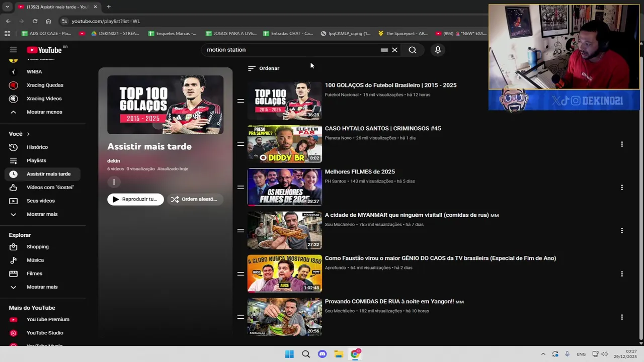The height and width of the screenshot is (362, 644).
Task: Open CASO HYTALO SANTOS video thumbnail
Action: click(x=284, y=144)
